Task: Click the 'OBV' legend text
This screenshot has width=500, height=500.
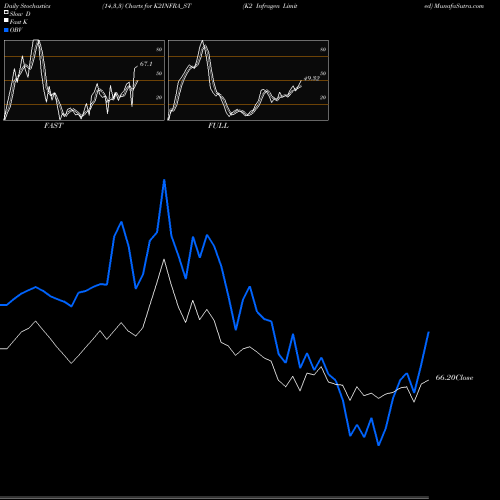Action: (16, 30)
